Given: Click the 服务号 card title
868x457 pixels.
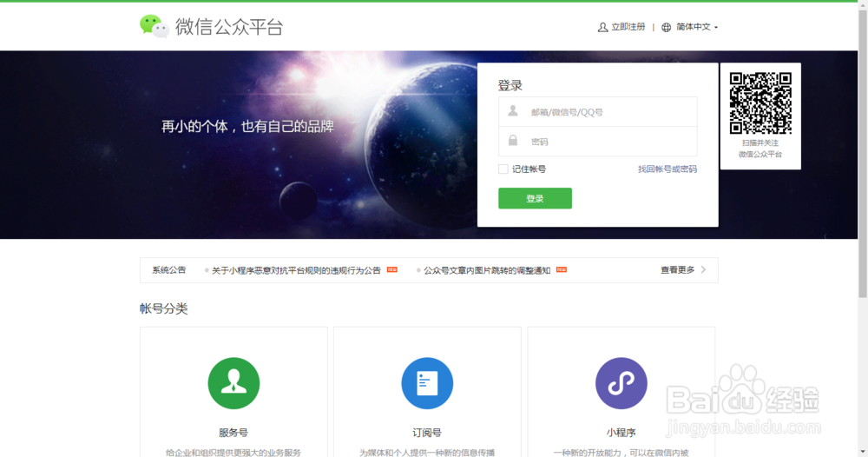Looking at the screenshot, I should pyautogui.click(x=233, y=433).
